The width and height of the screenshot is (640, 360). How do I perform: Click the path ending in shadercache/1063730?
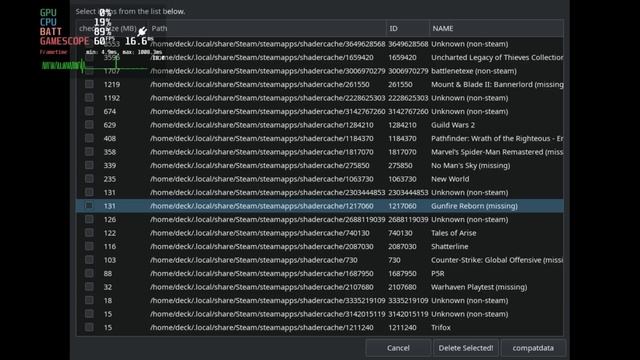(x=262, y=179)
